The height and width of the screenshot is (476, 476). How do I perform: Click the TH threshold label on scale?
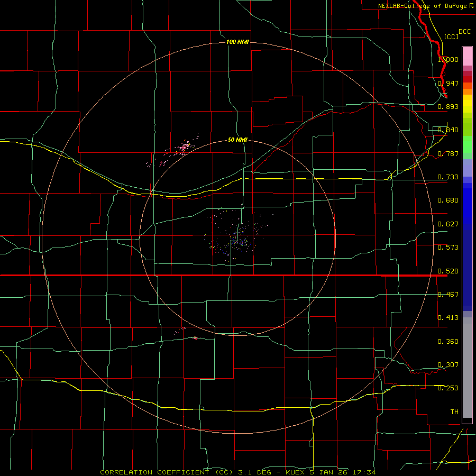454,412
